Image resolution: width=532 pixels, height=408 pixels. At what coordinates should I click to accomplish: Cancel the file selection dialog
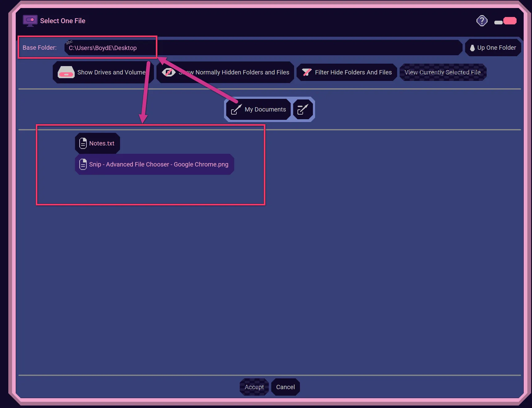point(285,387)
